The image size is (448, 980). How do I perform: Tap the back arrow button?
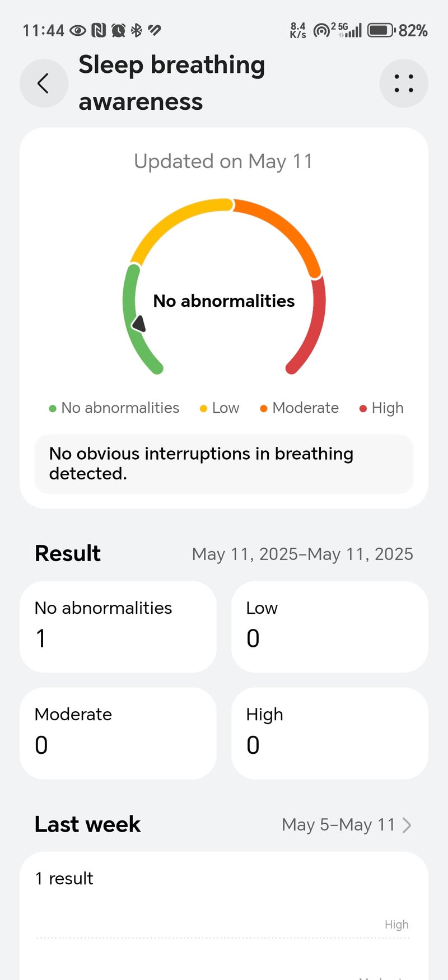(44, 83)
